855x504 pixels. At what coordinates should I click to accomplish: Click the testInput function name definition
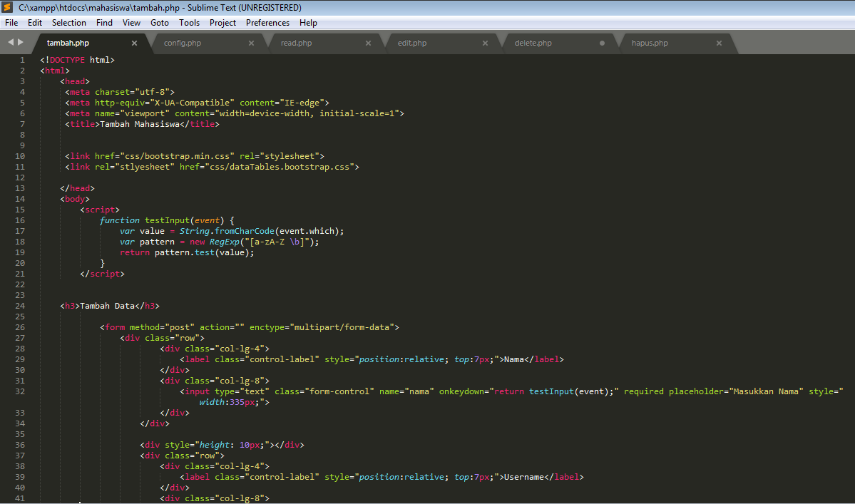tap(167, 221)
